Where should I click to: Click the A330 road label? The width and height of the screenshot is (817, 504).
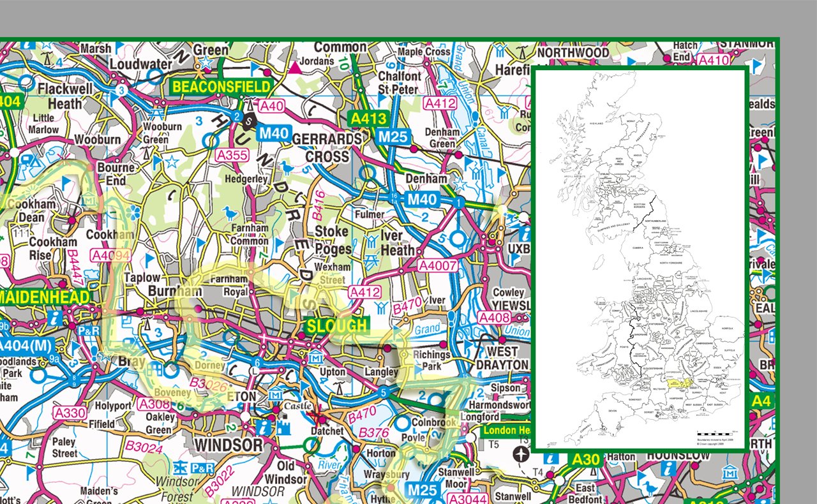[x=70, y=412]
